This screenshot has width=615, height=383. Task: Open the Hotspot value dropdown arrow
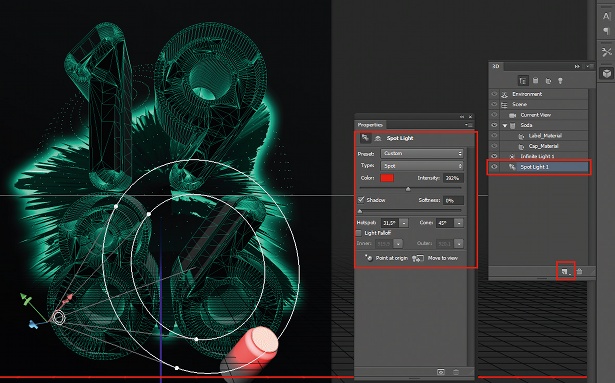[x=404, y=223]
